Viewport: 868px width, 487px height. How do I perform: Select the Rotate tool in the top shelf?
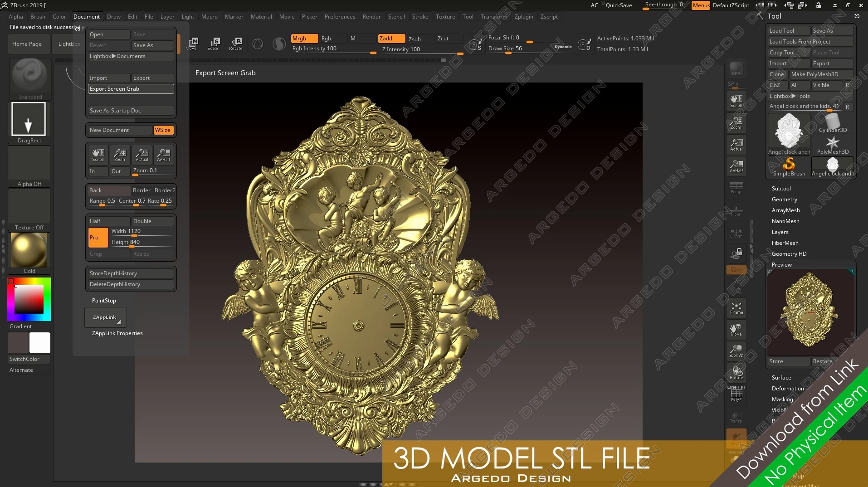click(x=235, y=44)
